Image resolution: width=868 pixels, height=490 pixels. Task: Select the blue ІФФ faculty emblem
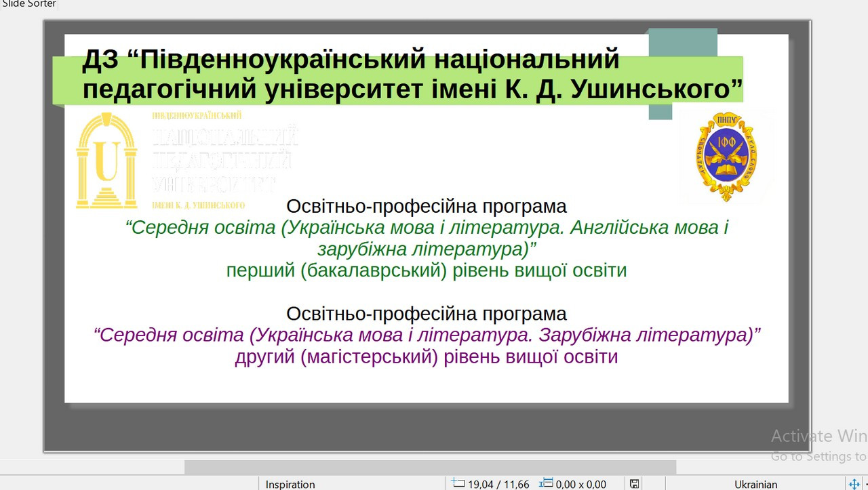[724, 157]
